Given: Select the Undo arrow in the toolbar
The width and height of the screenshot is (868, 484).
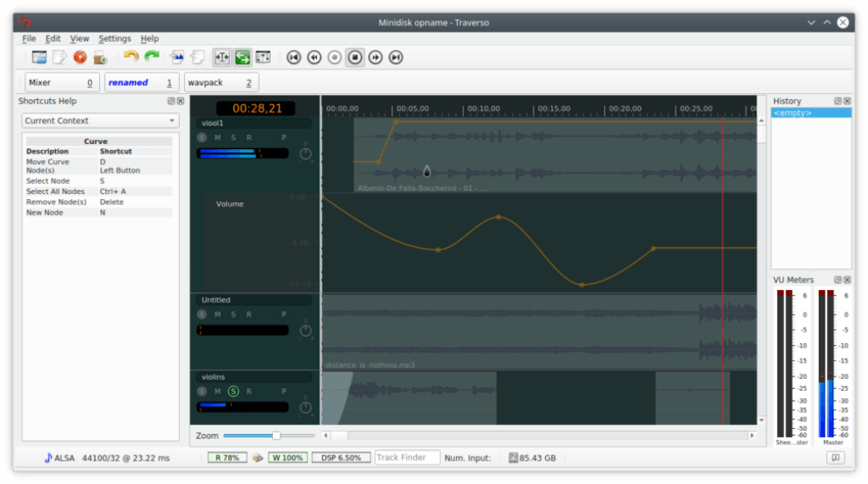Looking at the screenshot, I should point(130,57).
